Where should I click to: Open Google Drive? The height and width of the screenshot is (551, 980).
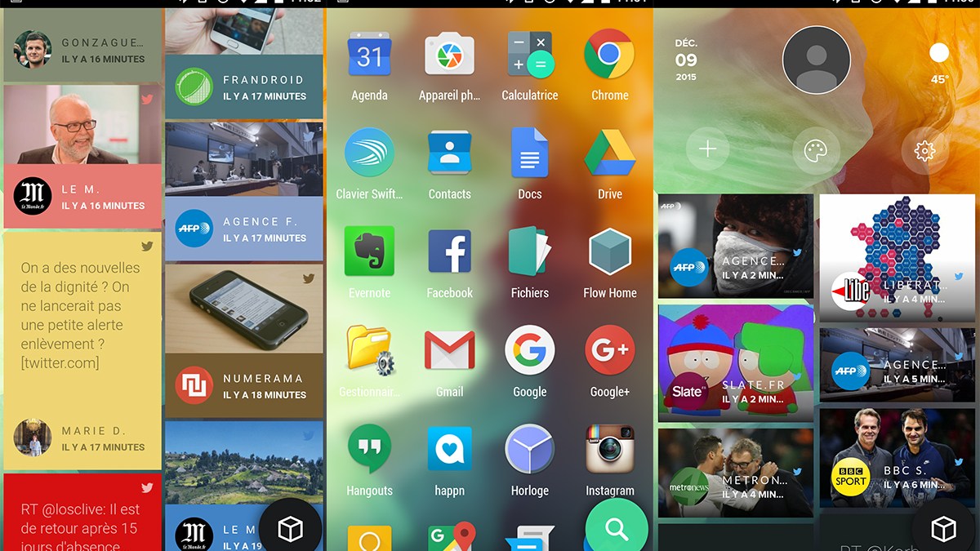click(609, 153)
